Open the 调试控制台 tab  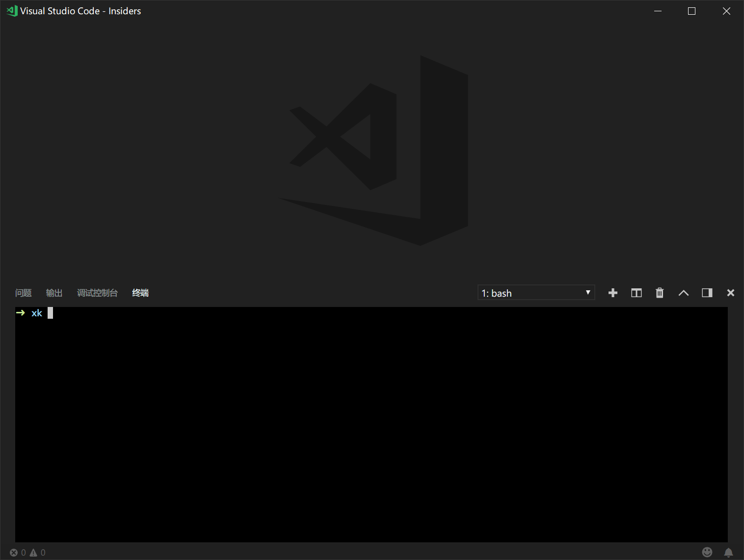97,292
